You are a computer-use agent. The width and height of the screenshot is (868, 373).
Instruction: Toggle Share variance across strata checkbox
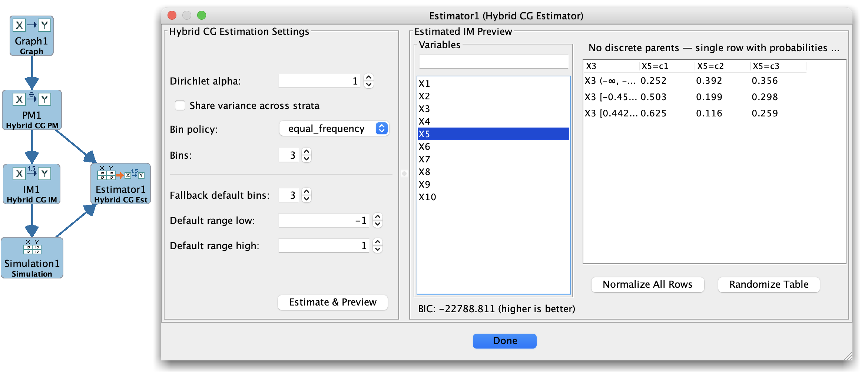pyautogui.click(x=180, y=106)
